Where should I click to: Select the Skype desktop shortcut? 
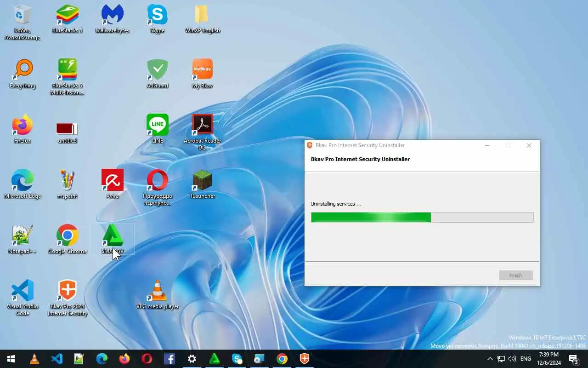[157, 19]
